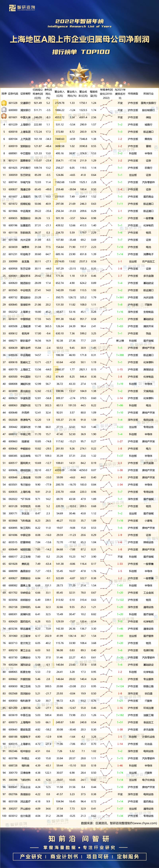The width and height of the screenshot is (159, 868).
Task: Click the trend sparkline in 上汽集团 row
Action: click(x=106, y=139)
